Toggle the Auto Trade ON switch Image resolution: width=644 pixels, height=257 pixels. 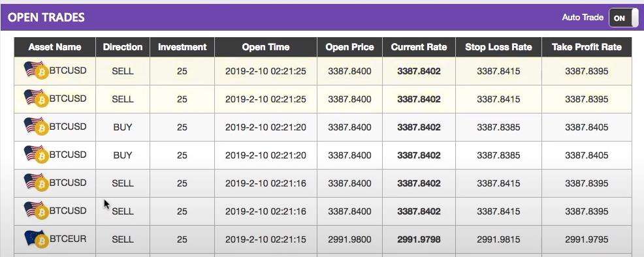tap(624, 18)
